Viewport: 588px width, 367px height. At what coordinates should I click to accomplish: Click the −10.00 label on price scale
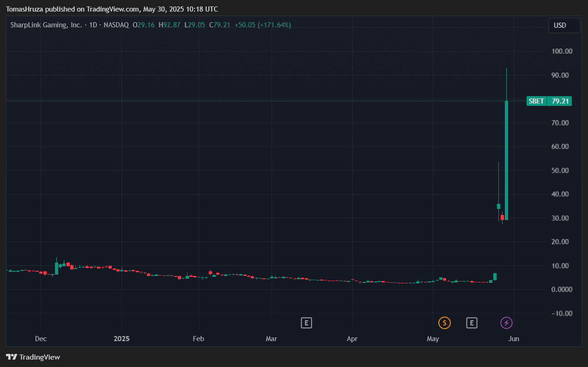562,313
